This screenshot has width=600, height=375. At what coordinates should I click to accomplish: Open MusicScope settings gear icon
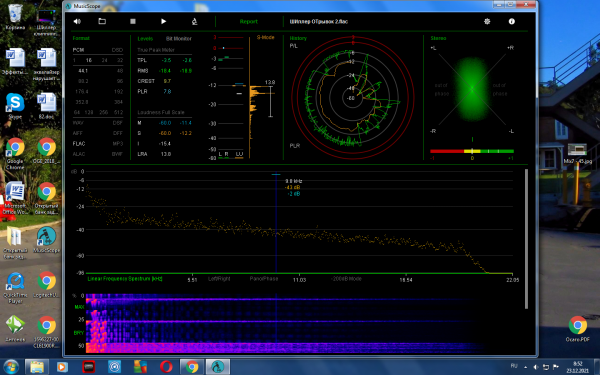(487, 21)
